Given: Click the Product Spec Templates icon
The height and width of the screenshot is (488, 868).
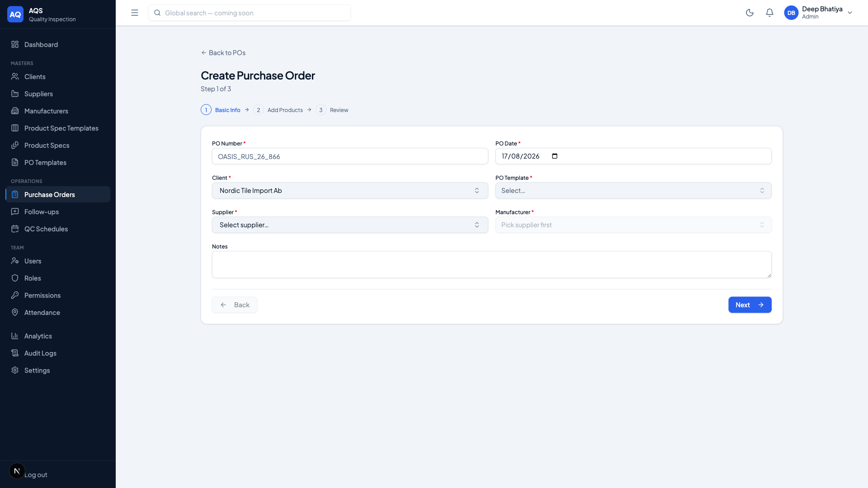Looking at the screenshot, I should pos(15,128).
